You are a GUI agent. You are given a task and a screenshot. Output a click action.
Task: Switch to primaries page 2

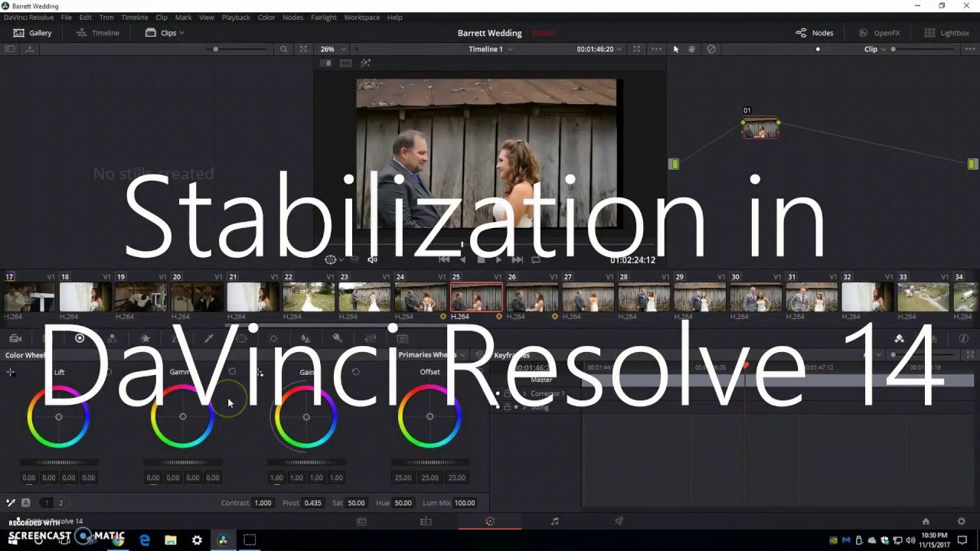point(60,503)
